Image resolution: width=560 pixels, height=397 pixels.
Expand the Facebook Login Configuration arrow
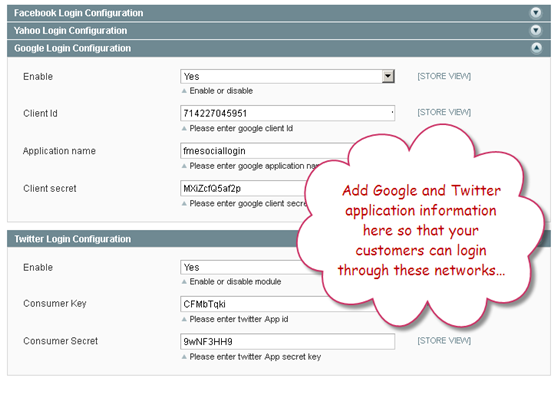[x=536, y=13]
